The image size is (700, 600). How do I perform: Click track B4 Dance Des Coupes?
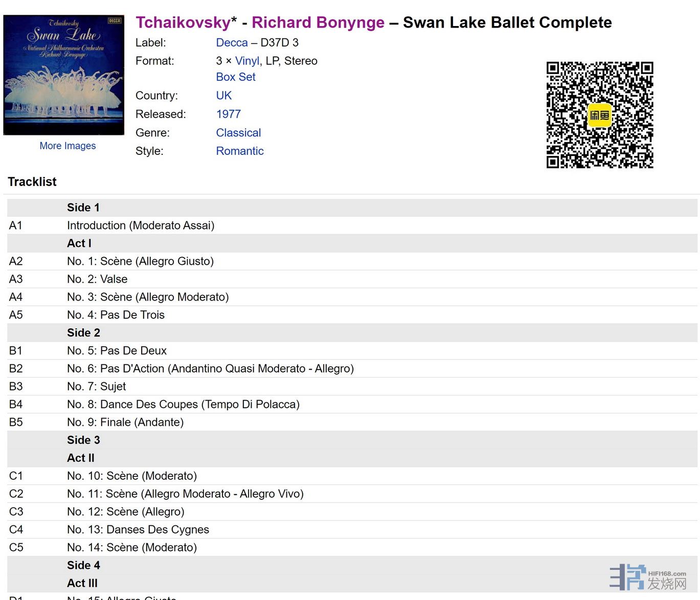183,404
